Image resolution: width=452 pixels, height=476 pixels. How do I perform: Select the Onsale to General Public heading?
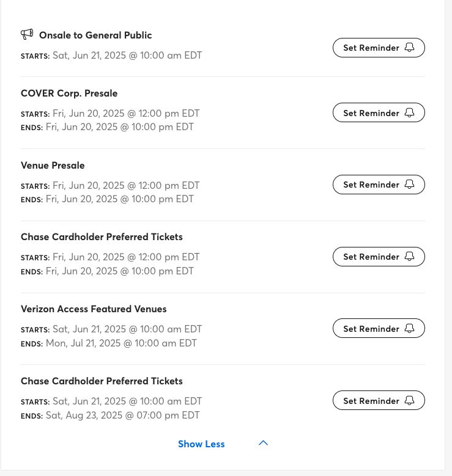coord(95,35)
